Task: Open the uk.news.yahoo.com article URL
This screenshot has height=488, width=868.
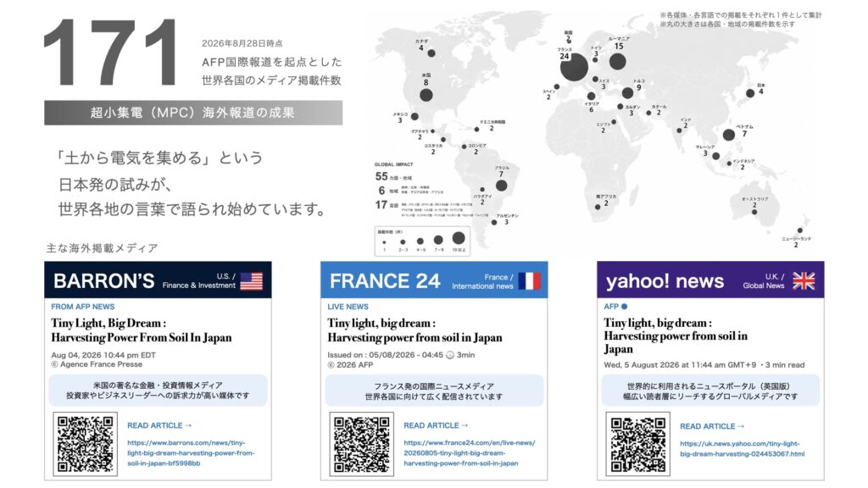Action: [742, 449]
